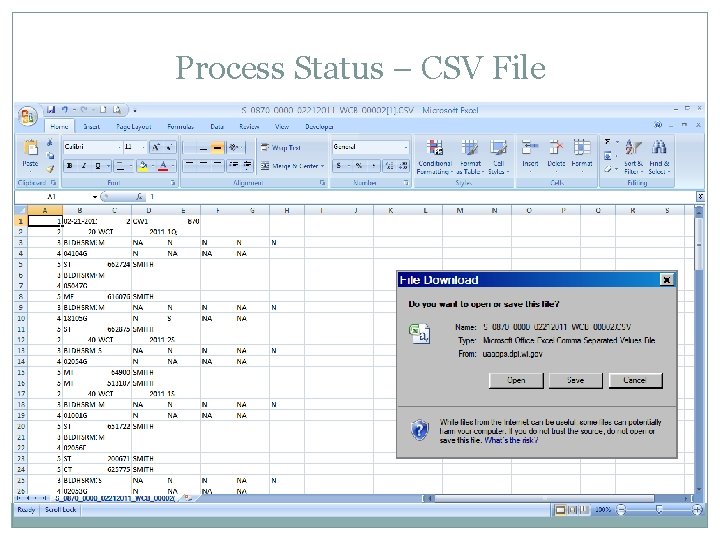Click Merge & Center button
The image size is (720, 540).
click(x=289, y=166)
